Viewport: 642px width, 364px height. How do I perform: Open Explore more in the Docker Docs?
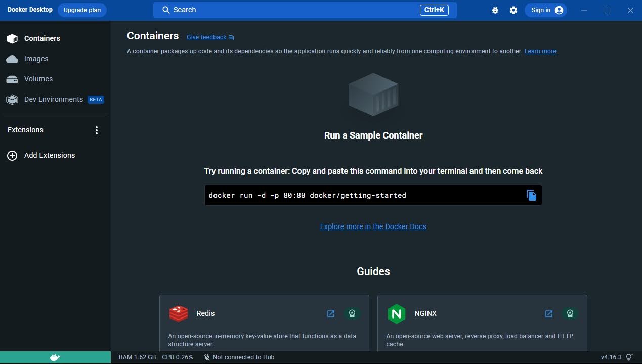373,226
